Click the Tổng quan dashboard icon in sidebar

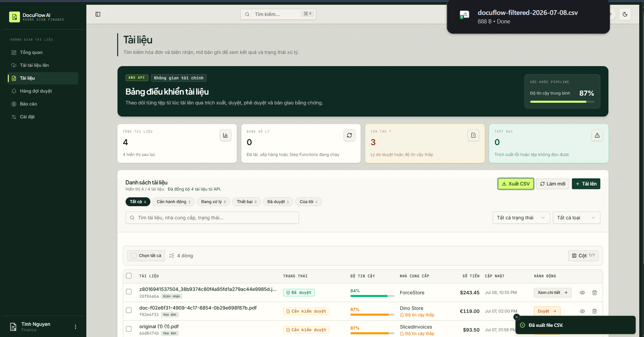point(14,53)
